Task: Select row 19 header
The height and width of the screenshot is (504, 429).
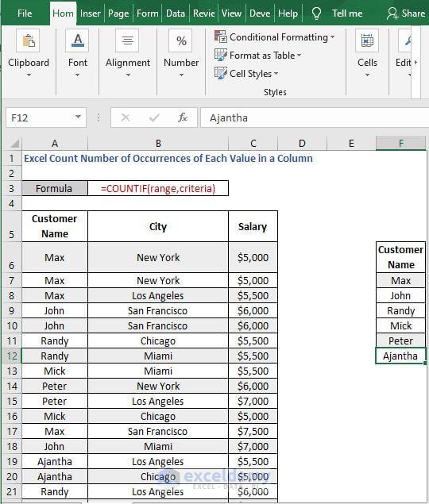Action: click(x=12, y=462)
